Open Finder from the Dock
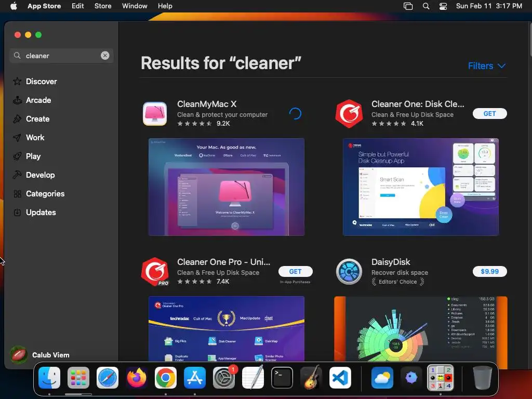 pyautogui.click(x=49, y=378)
